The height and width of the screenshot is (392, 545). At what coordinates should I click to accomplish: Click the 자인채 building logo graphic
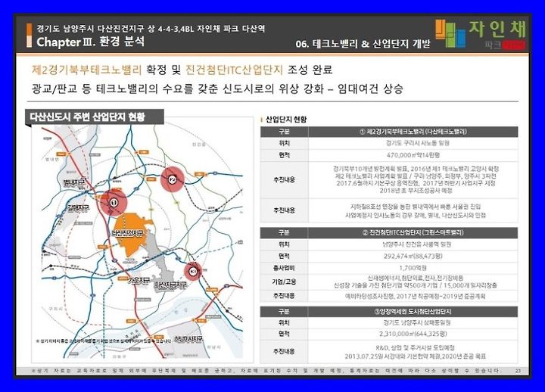[450, 33]
